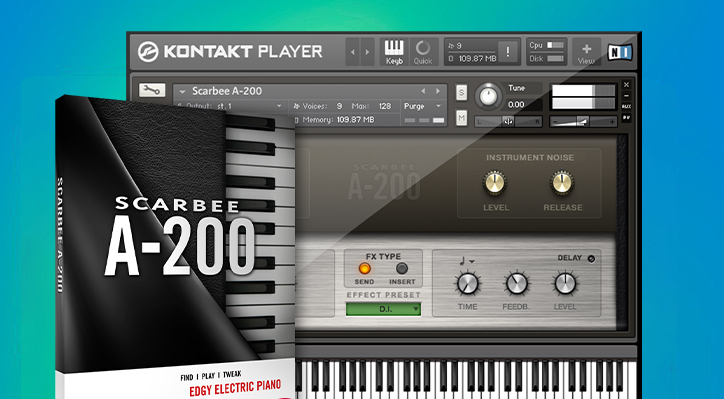Click the PV button on instrument header
The image size is (724, 399).
[626, 118]
